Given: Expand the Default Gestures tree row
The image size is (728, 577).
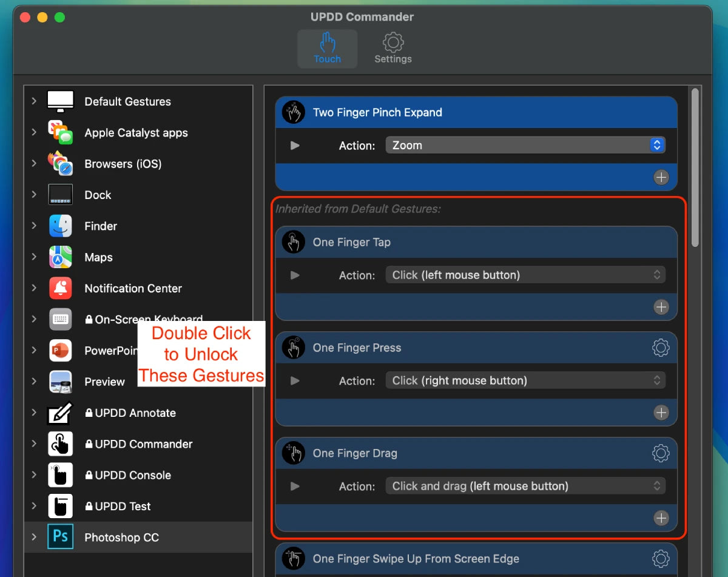Looking at the screenshot, I should tap(34, 101).
